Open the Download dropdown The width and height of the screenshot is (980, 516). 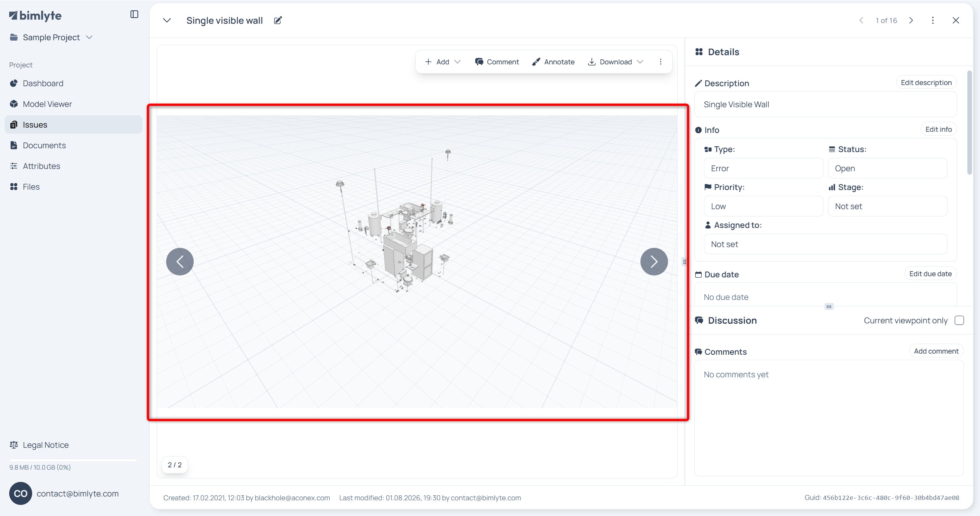[616, 62]
